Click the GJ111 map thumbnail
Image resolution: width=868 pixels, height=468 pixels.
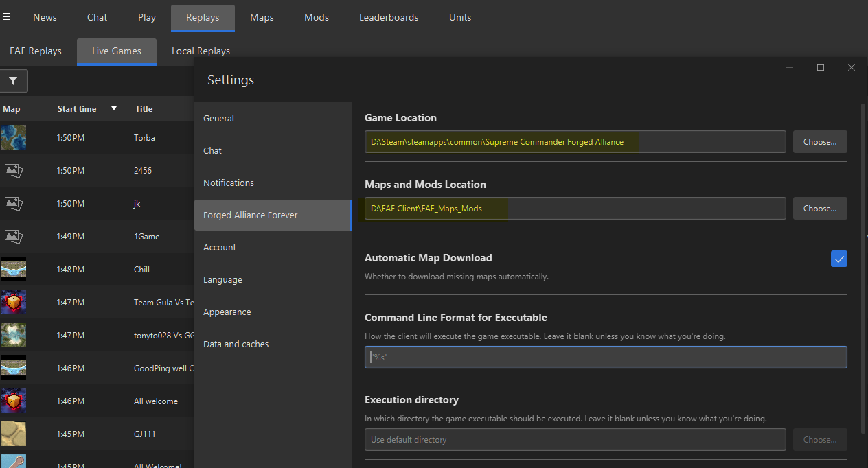pos(14,434)
